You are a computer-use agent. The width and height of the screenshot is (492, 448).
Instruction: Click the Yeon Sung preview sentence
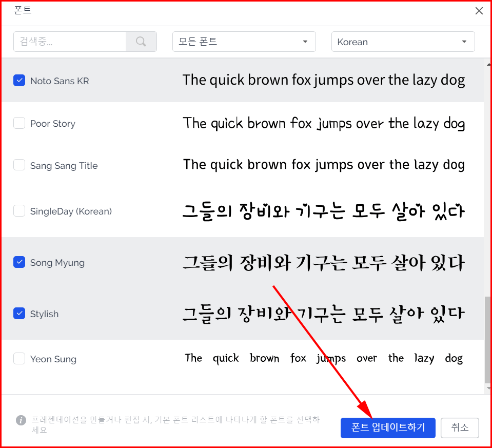click(x=324, y=359)
